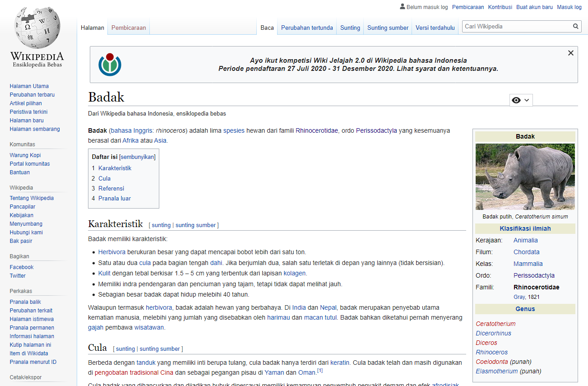Open the Afrika link
588x386 pixels.
[130, 140]
